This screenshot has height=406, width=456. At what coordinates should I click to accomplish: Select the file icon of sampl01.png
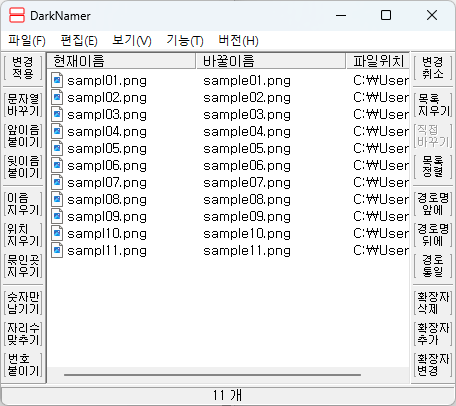click(57, 80)
